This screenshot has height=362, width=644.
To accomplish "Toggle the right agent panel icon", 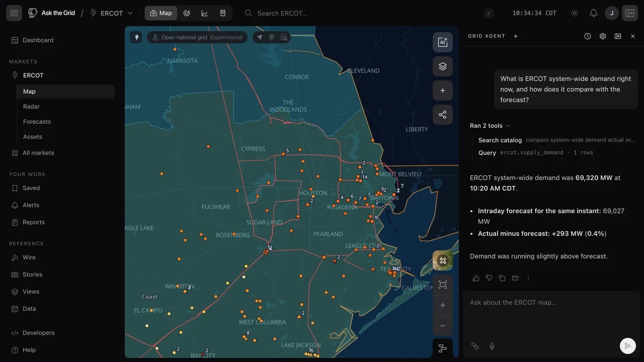I will click(x=630, y=13).
